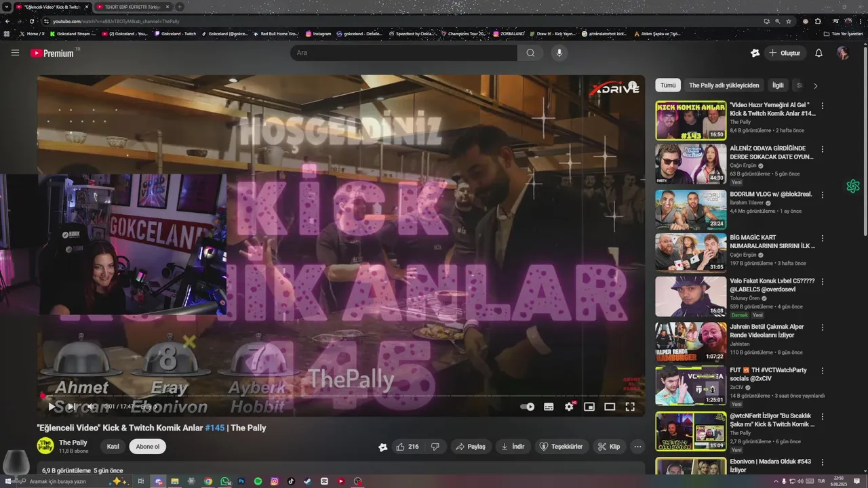The image size is (868, 488).
Task: Open 'Tüm Yer İşaretleri' bookmarks folder
Action: click(843, 33)
